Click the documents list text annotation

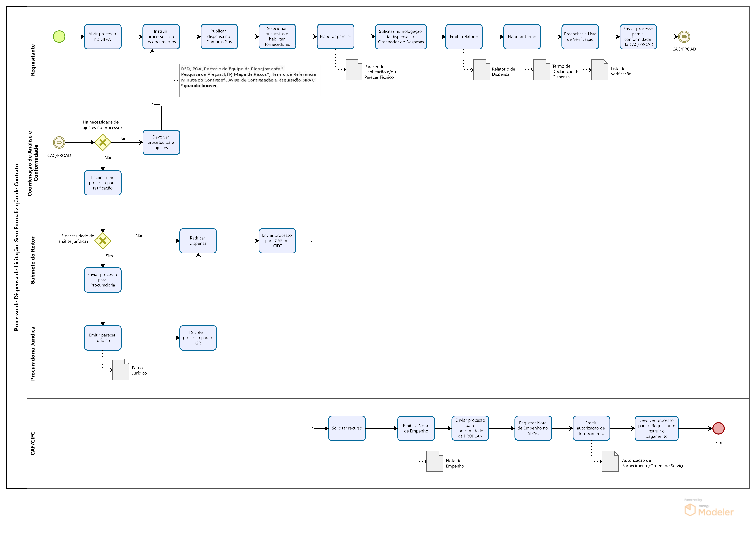click(x=250, y=80)
